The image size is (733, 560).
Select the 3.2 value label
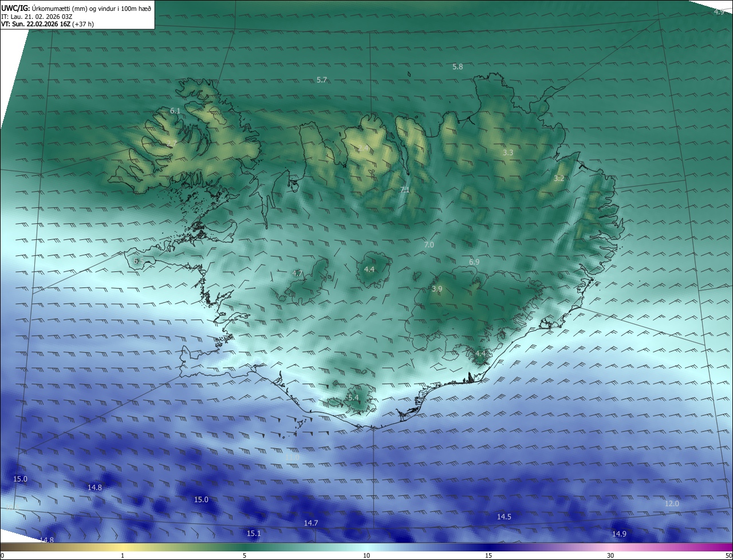point(559,179)
